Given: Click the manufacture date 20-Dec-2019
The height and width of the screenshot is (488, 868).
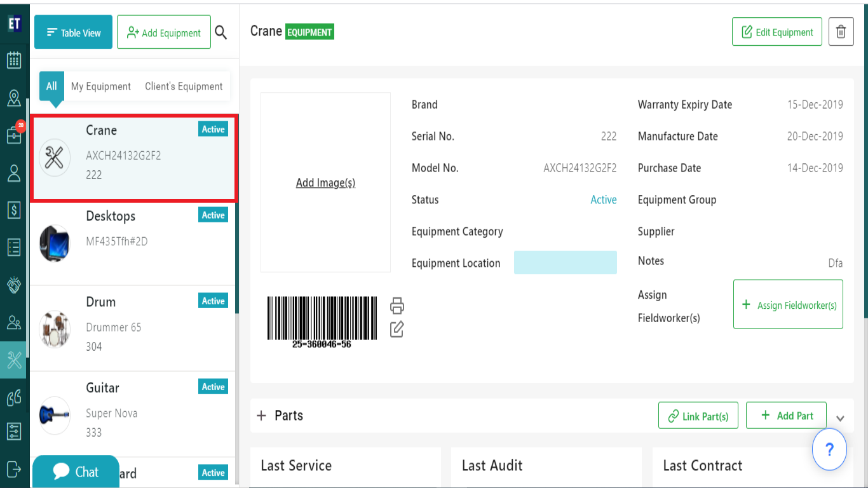Looking at the screenshot, I should (815, 136).
